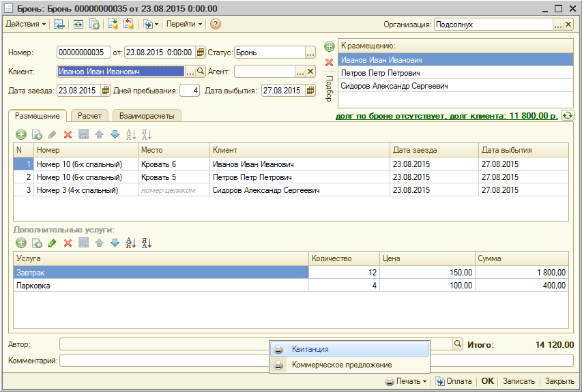The height and width of the screenshot is (392, 582).
Task: Click the down arrow in Дополнительные услуги toolbar
Action: point(115,243)
